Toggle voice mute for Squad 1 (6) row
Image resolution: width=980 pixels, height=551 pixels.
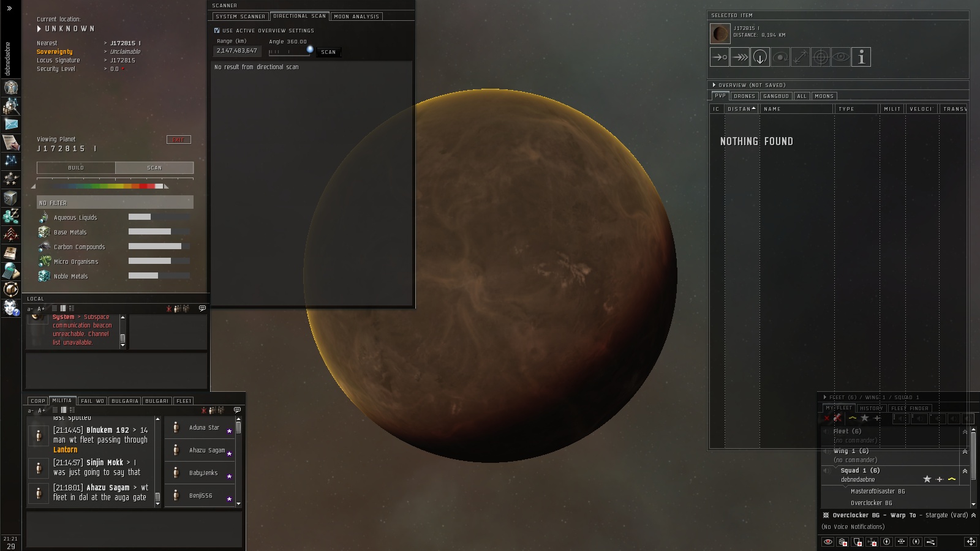click(826, 471)
